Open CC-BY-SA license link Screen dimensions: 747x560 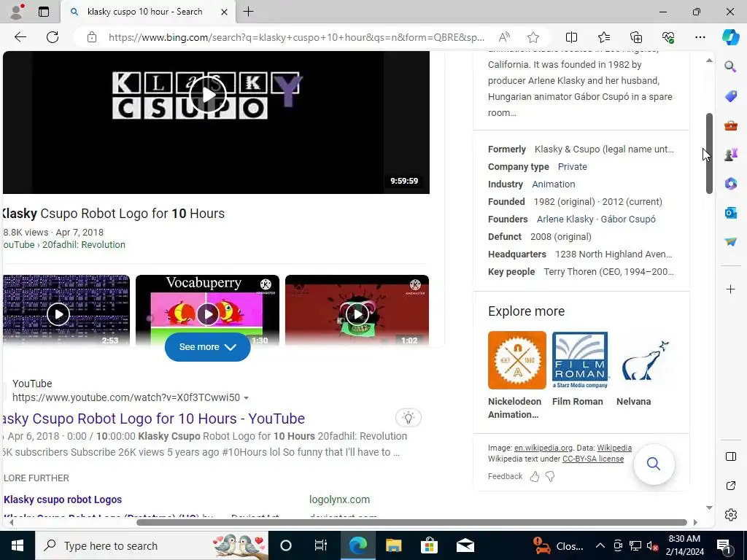coord(592,459)
